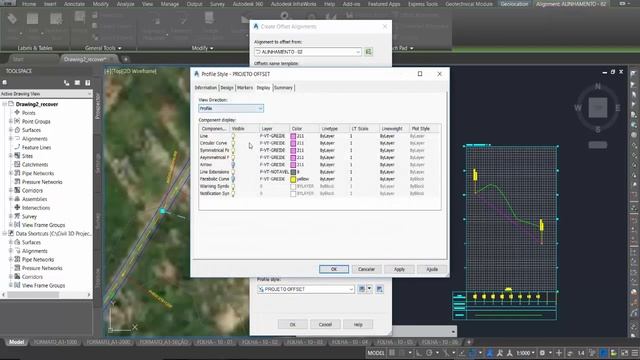
Task: Toggle visibility bulb for Symmetrical Parabola row
Action: (233, 150)
